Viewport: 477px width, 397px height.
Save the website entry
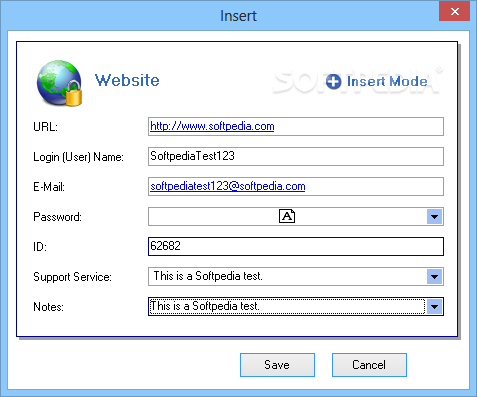pos(277,365)
